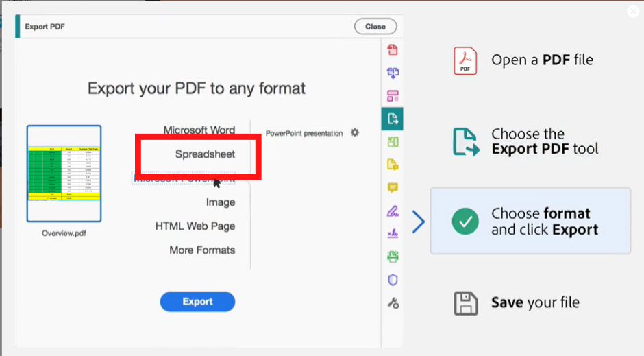
Task: Click the Create PDF tool icon
Action: 393,49
